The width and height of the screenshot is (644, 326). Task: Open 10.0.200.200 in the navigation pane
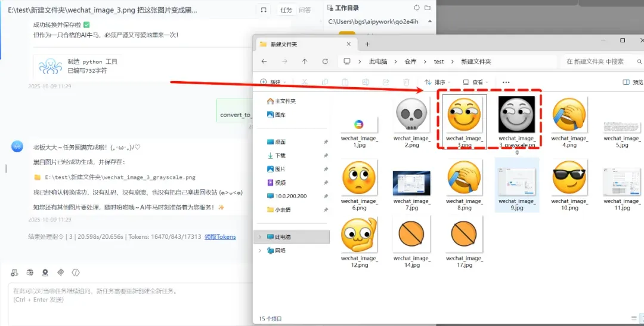pyautogui.click(x=287, y=196)
